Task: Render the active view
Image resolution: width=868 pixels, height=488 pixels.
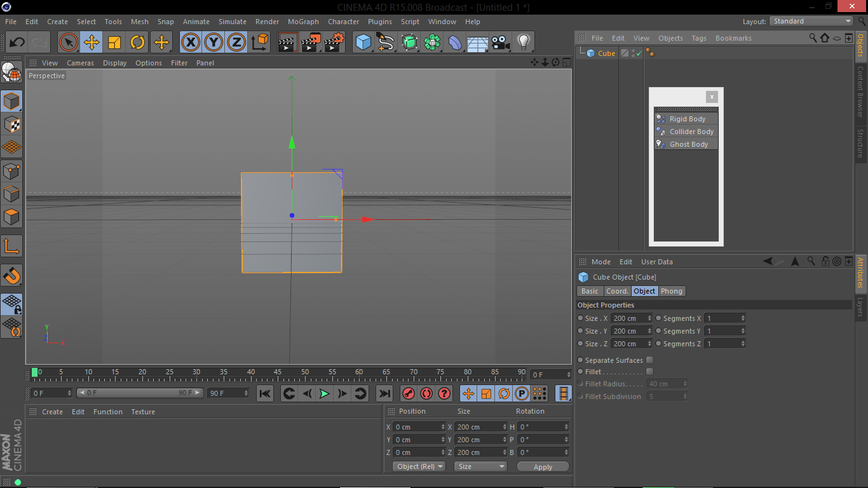Action: coord(288,43)
